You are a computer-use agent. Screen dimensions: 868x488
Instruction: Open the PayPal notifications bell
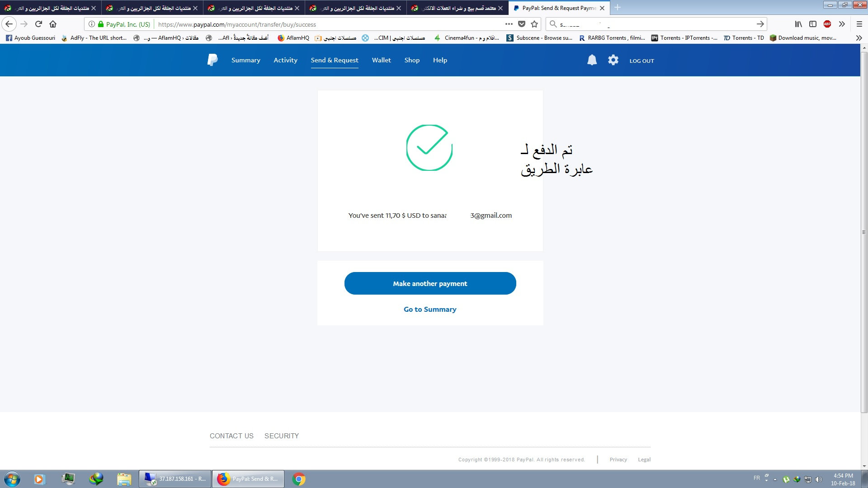pos(592,60)
